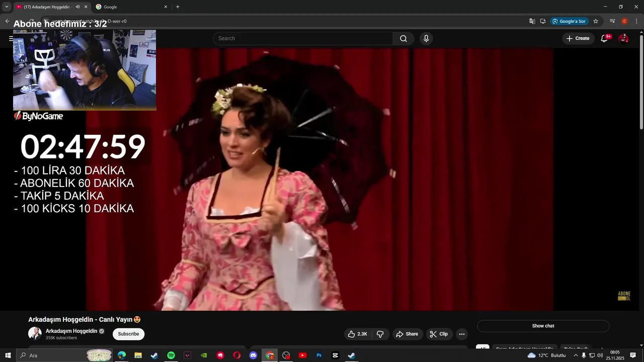Translate this page using the translate icon

532,21
